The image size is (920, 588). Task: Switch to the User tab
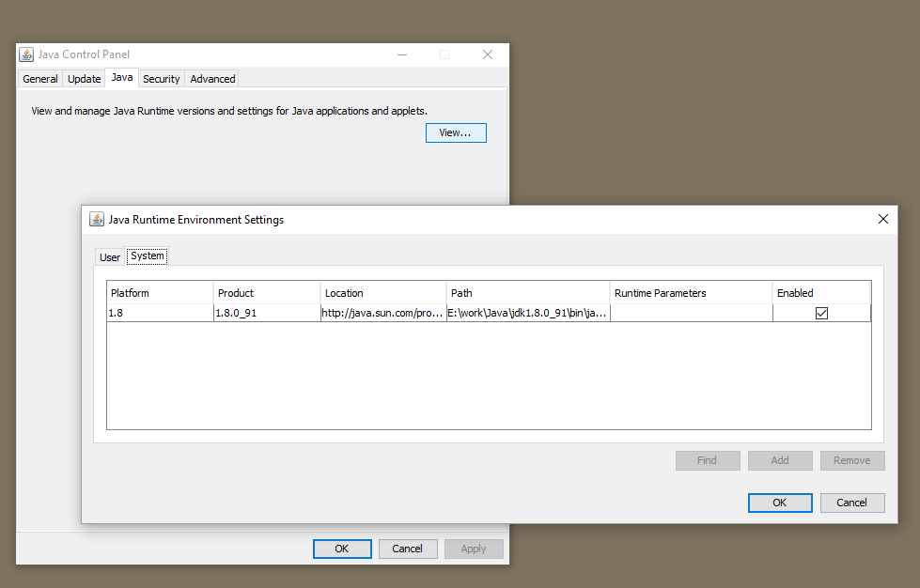point(110,256)
